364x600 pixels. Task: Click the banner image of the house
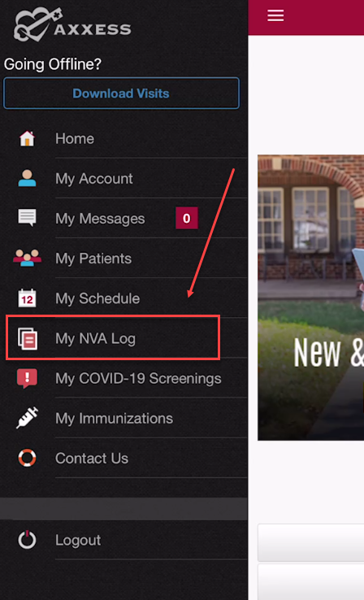point(311,298)
